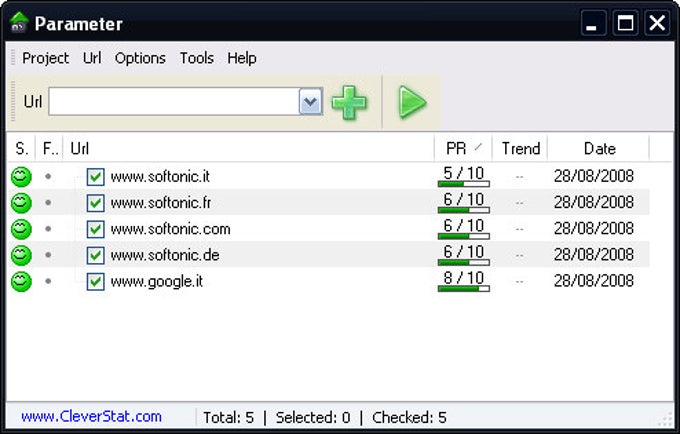The height and width of the screenshot is (434, 680).
Task: Open the Help menu
Action: click(242, 58)
